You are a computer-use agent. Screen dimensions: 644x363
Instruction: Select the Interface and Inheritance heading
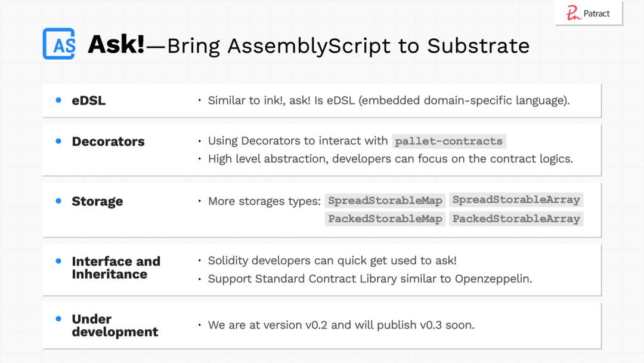pos(116,267)
